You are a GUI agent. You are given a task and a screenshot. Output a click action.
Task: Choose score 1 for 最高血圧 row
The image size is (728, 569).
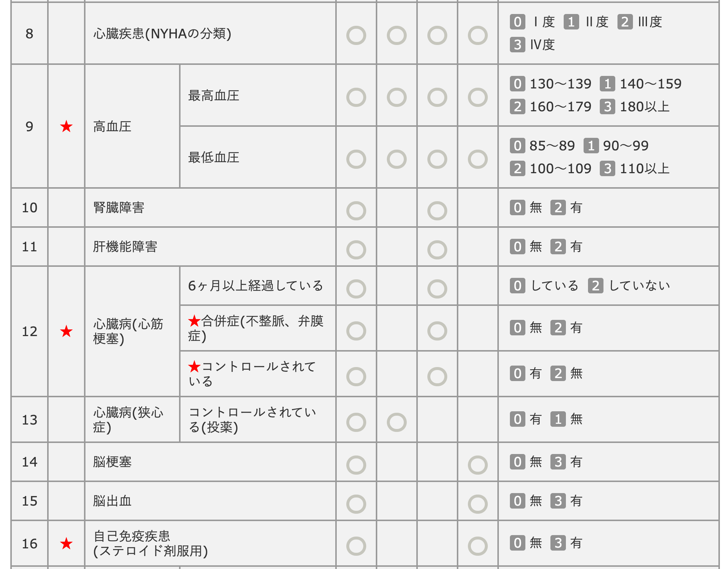(396, 97)
